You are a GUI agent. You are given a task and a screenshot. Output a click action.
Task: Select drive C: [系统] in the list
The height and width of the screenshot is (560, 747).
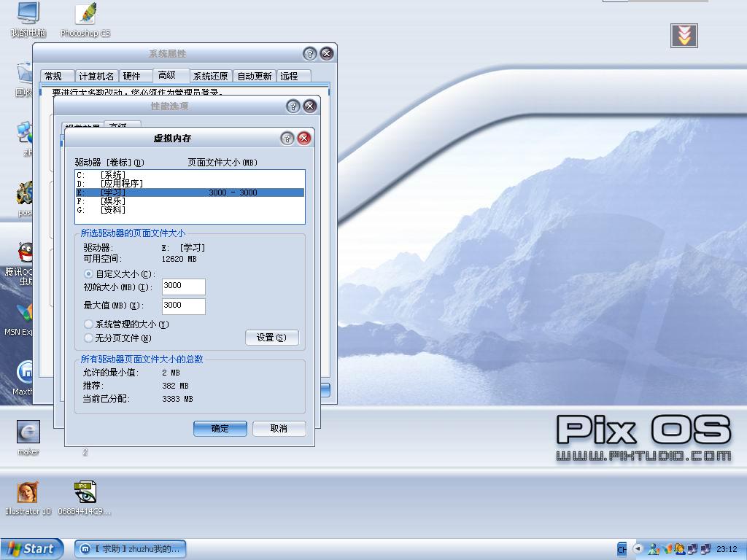pos(190,175)
